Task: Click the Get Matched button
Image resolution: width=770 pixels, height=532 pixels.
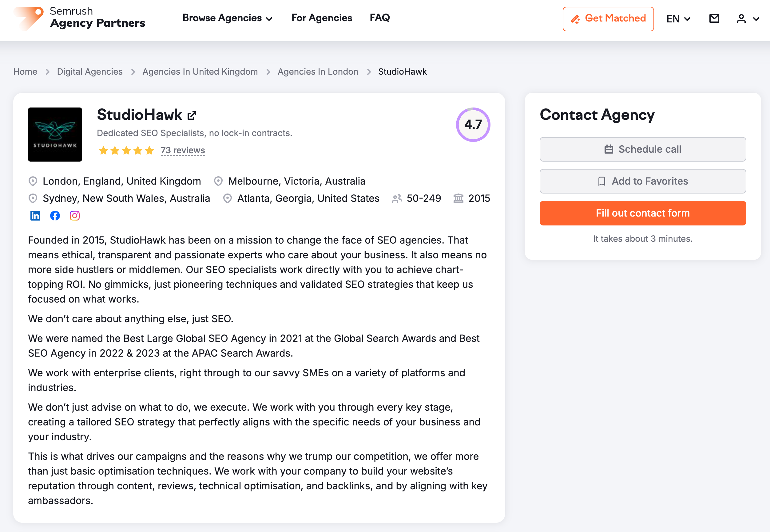Action: click(608, 19)
